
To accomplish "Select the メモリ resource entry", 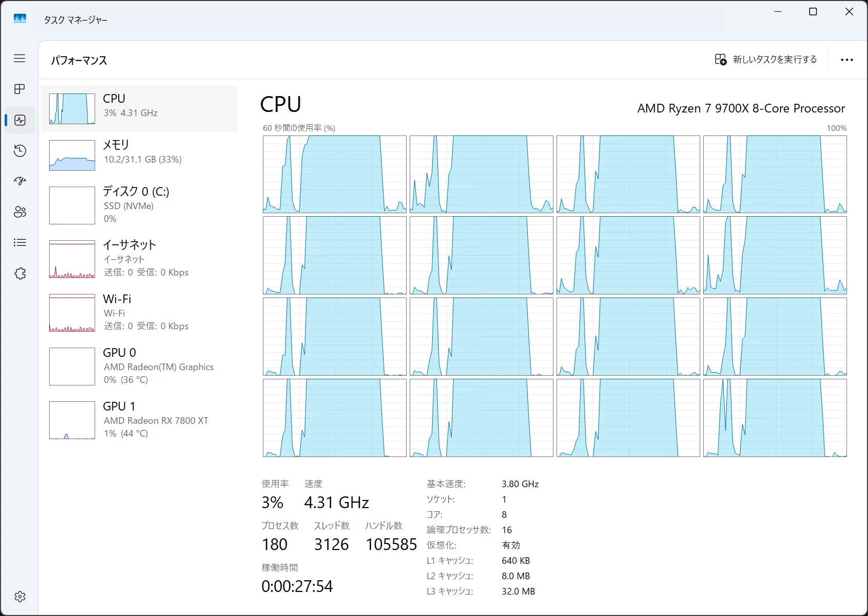I will (x=140, y=155).
